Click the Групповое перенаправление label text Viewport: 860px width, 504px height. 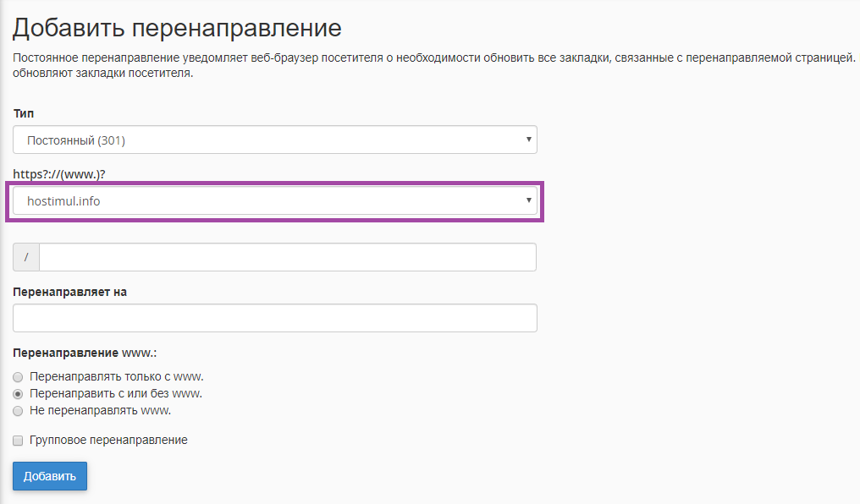pos(108,441)
